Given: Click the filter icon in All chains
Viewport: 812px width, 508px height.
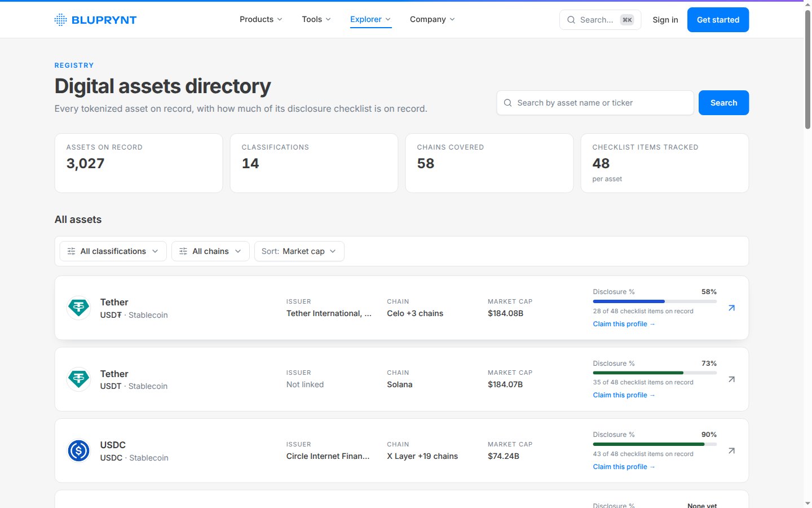Looking at the screenshot, I should (183, 251).
